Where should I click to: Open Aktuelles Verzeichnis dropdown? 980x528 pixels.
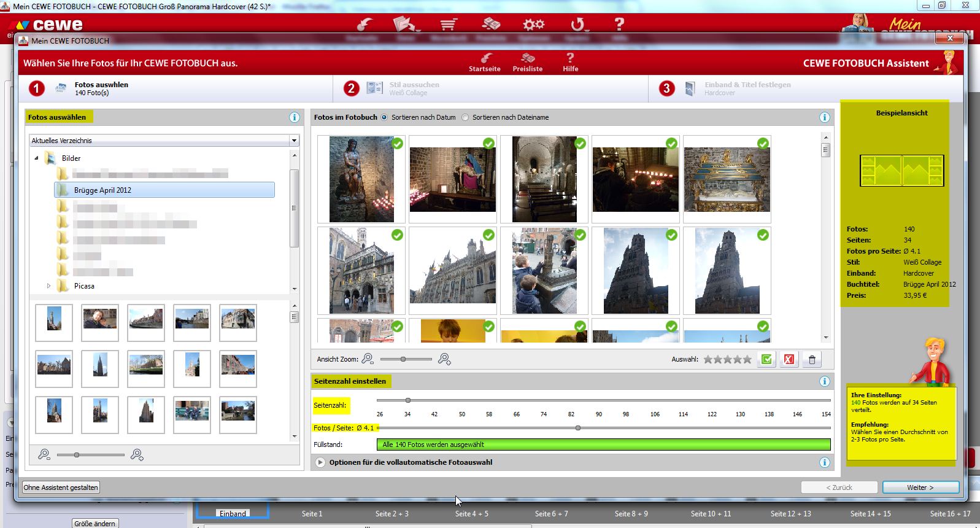294,141
